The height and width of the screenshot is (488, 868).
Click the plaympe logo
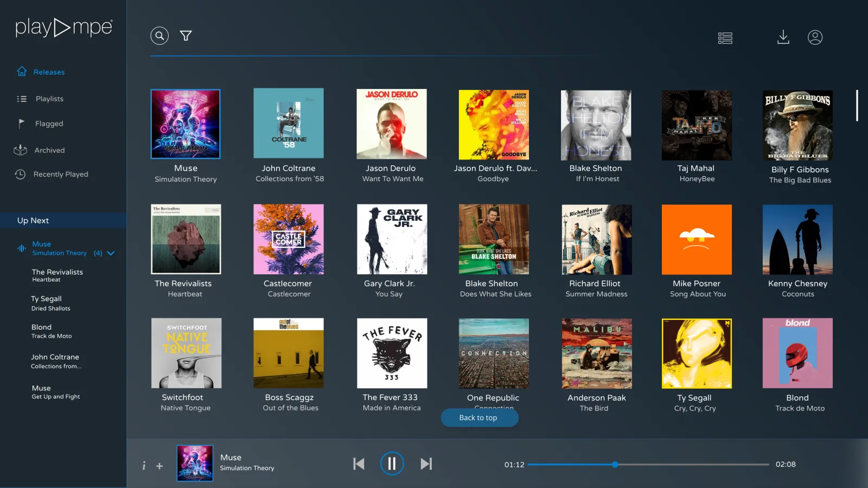[x=64, y=27]
